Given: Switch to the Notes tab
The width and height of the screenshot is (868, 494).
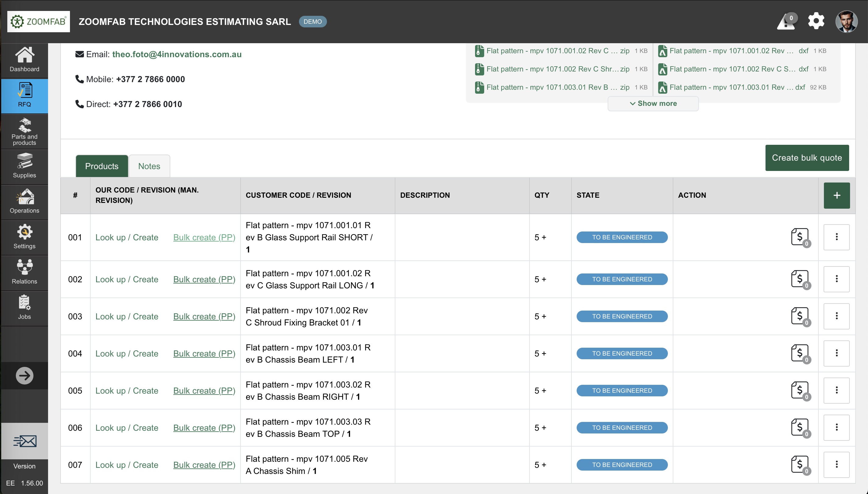Looking at the screenshot, I should tap(149, 166).
